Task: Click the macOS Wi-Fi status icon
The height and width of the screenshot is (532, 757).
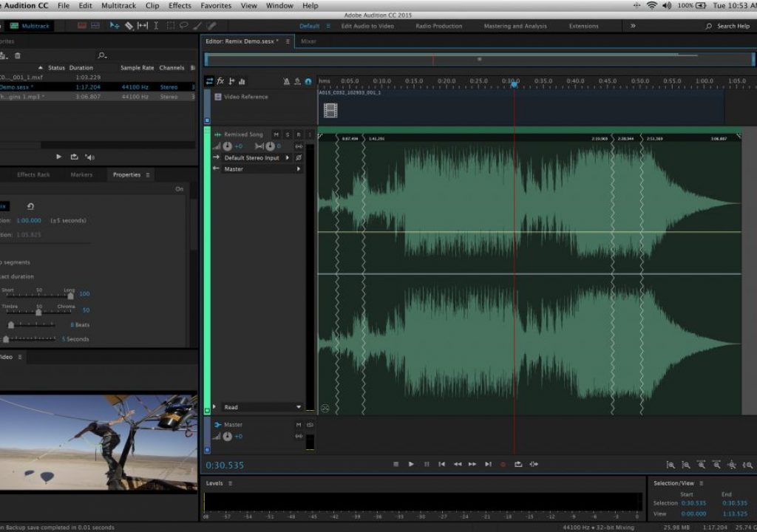Action: tap(652, 6)
